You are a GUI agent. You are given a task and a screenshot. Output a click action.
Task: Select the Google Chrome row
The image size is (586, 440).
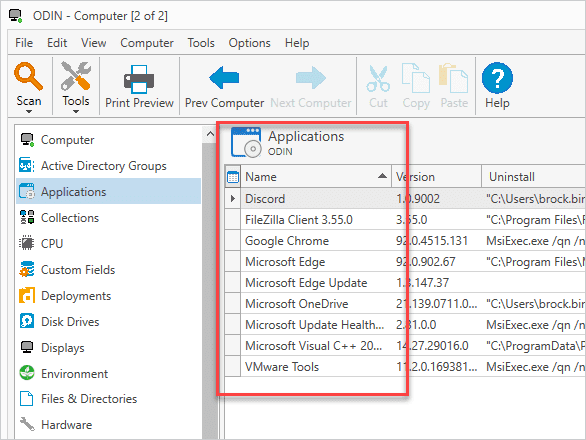[x=405, y=241]
